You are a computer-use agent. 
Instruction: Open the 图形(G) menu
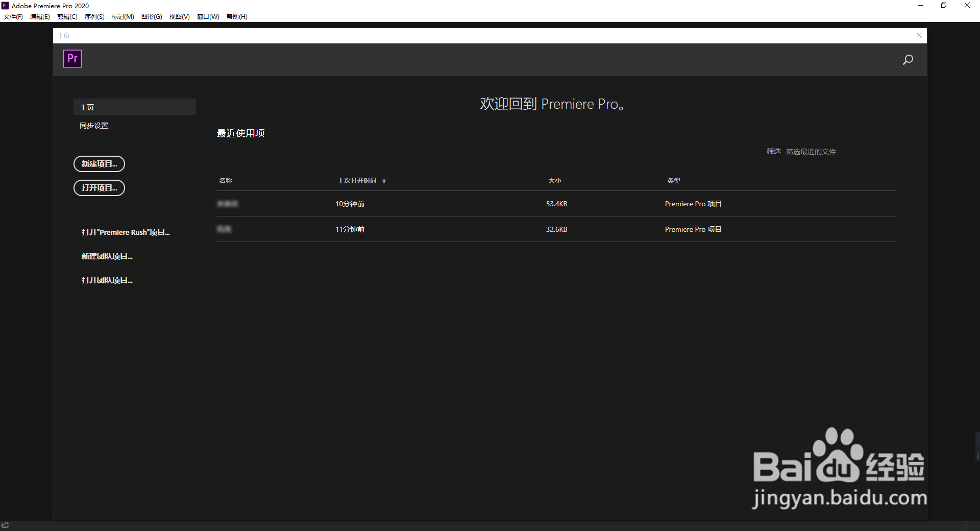(x=152, y=17)
